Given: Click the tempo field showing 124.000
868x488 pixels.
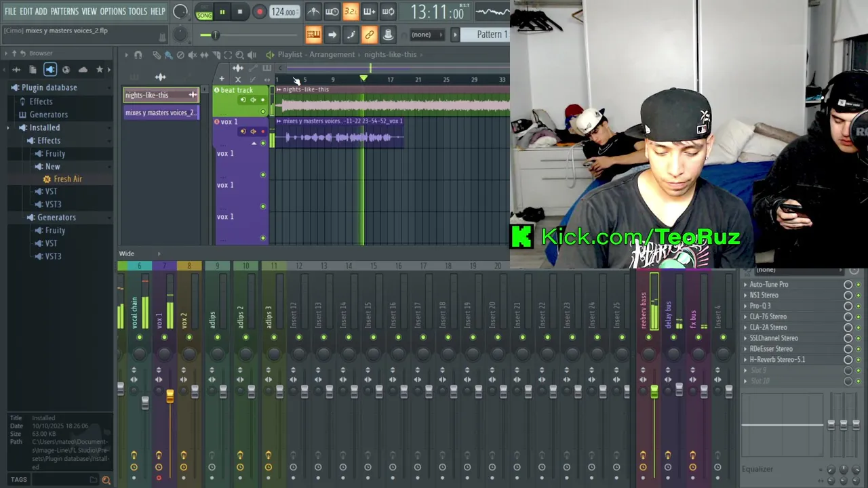Looking at the screenshot, I should (x=283, y=12).
